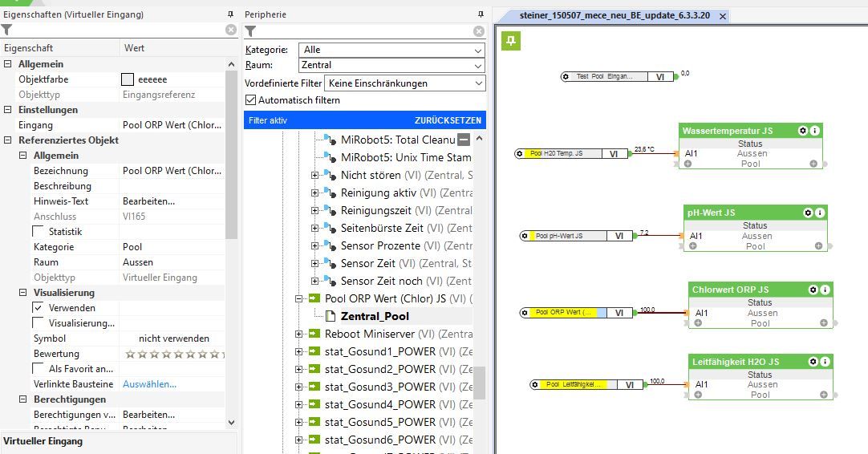Viewport: 868px width, 454px height.
Task: Click the document icon of Zentral_Pool
Action: click(331, 316)
